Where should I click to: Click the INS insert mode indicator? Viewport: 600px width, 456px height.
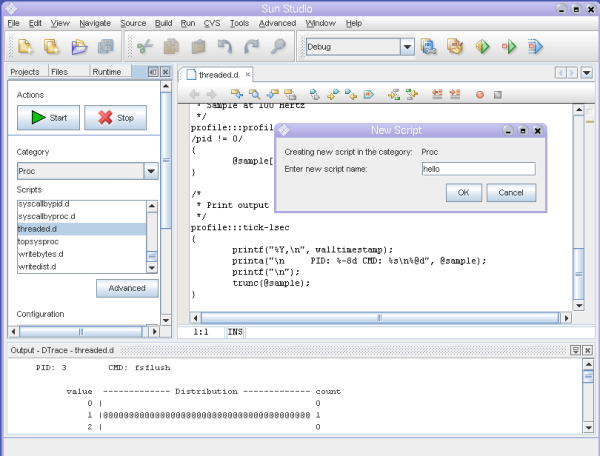click(235, 332)
